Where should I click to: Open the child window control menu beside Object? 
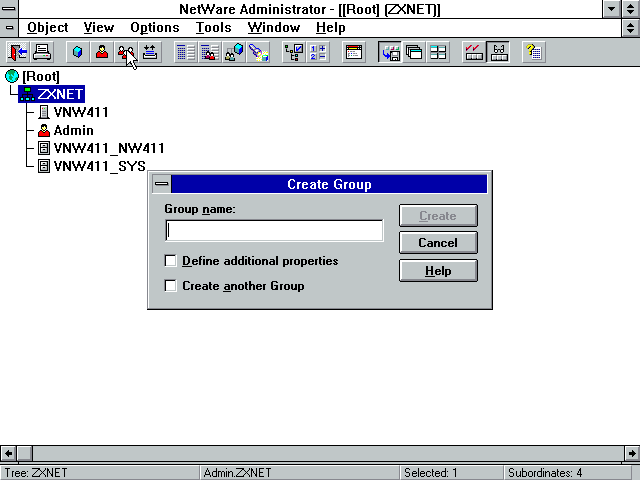(9, 28)
